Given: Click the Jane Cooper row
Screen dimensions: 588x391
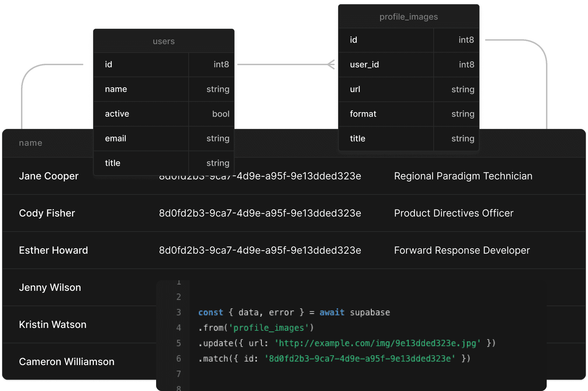Looking at the screenshot, I should click(49, 176).
